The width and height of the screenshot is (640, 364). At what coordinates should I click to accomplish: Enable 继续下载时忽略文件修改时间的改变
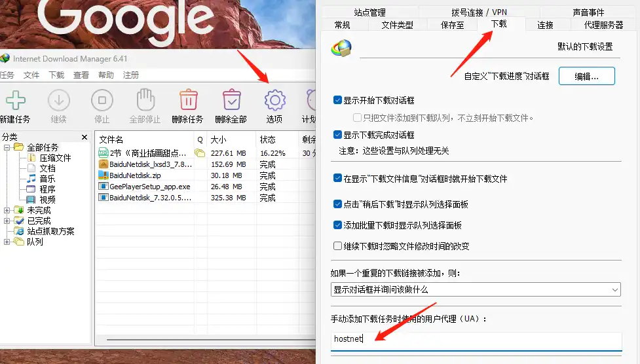[337, 246]
